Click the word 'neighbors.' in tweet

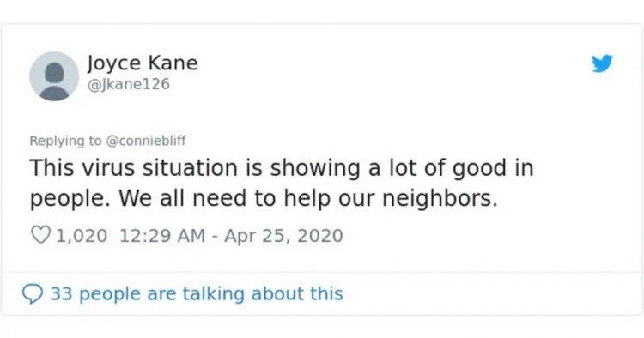440,198
